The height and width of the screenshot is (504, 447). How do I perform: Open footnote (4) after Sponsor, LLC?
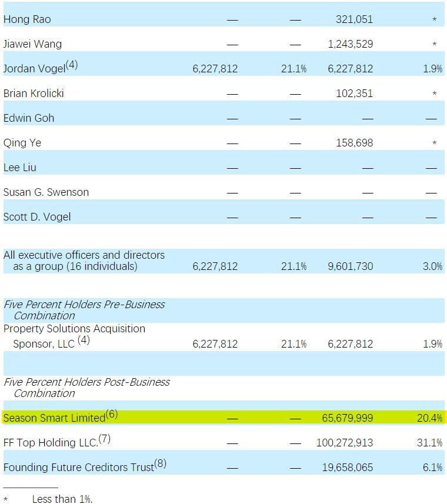pos(84,340)
